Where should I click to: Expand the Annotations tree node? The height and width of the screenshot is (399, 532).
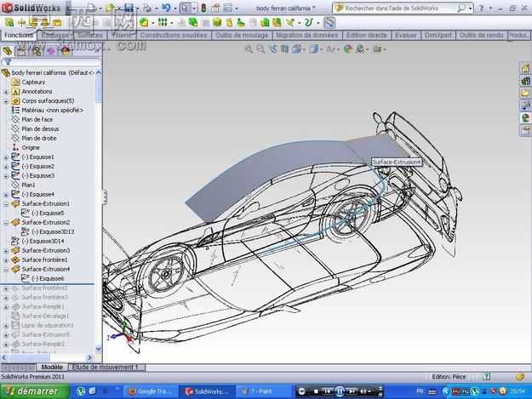click(x=6, y=92)
